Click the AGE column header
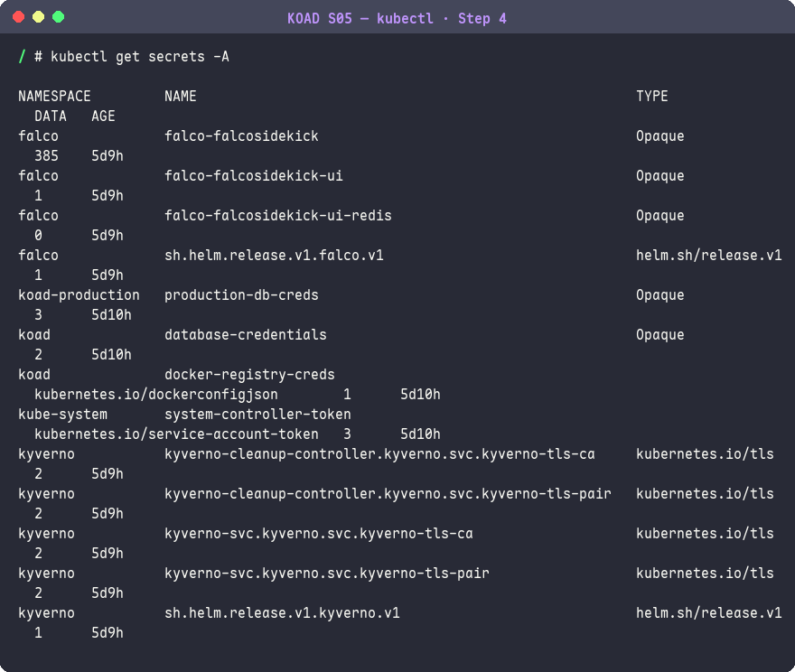The image size is (795, 672). (103, 116)
